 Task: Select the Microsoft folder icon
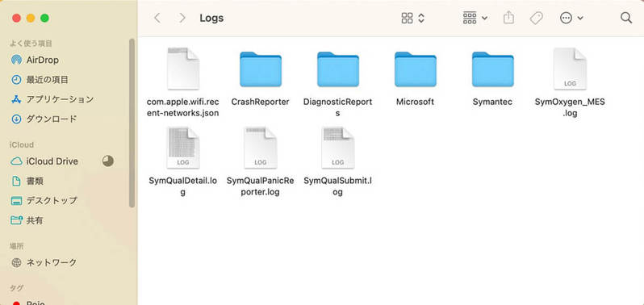click(416, 69)
